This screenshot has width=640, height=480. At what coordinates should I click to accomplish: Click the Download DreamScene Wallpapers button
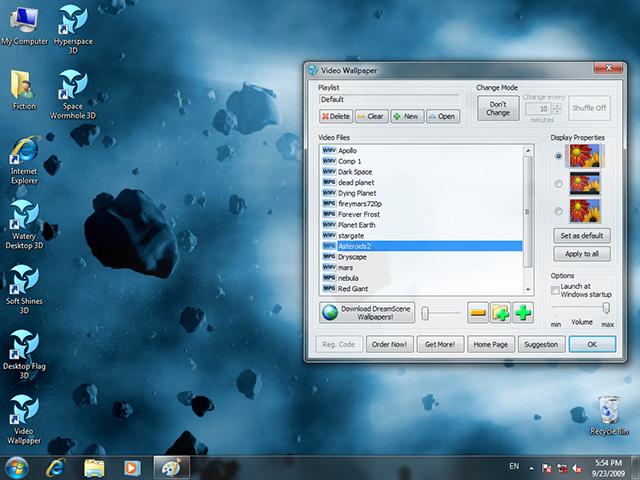pyautogui.click(x=367, y=313)
